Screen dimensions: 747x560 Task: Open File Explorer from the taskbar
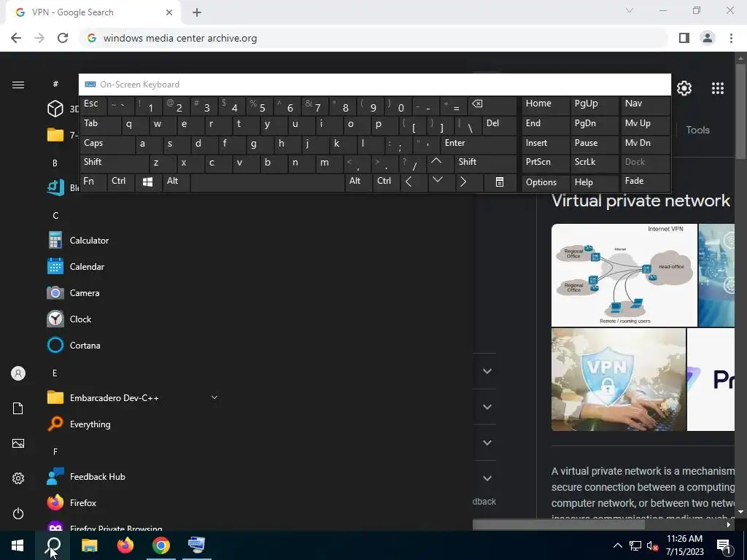pyautogui.click(x=89, y=545)
